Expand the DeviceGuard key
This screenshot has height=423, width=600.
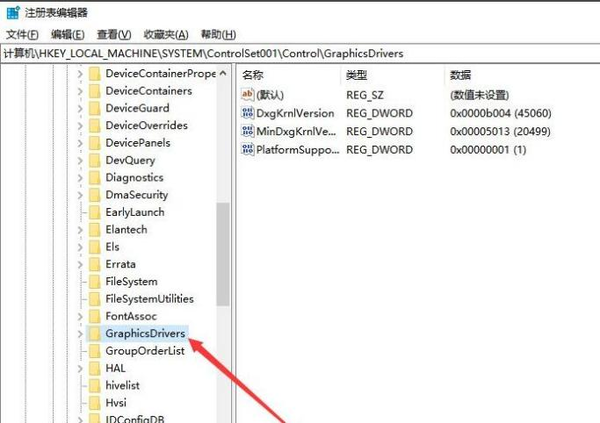[80, 108]
